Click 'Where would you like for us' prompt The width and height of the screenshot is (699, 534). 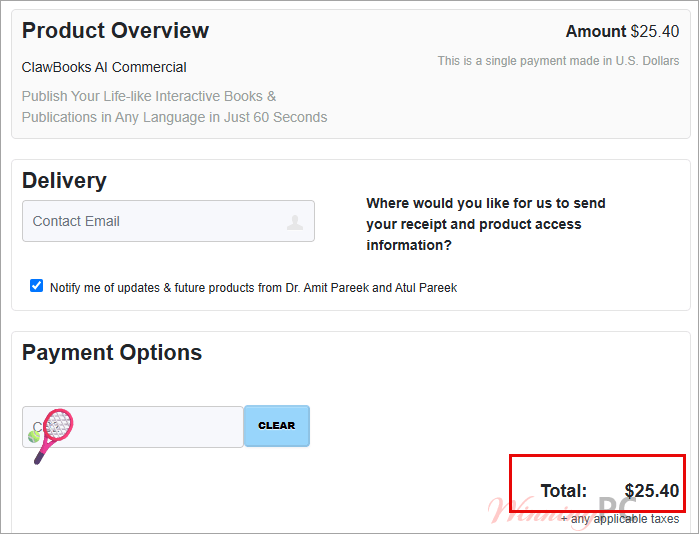pyautogui.click(x=486, y=224)
